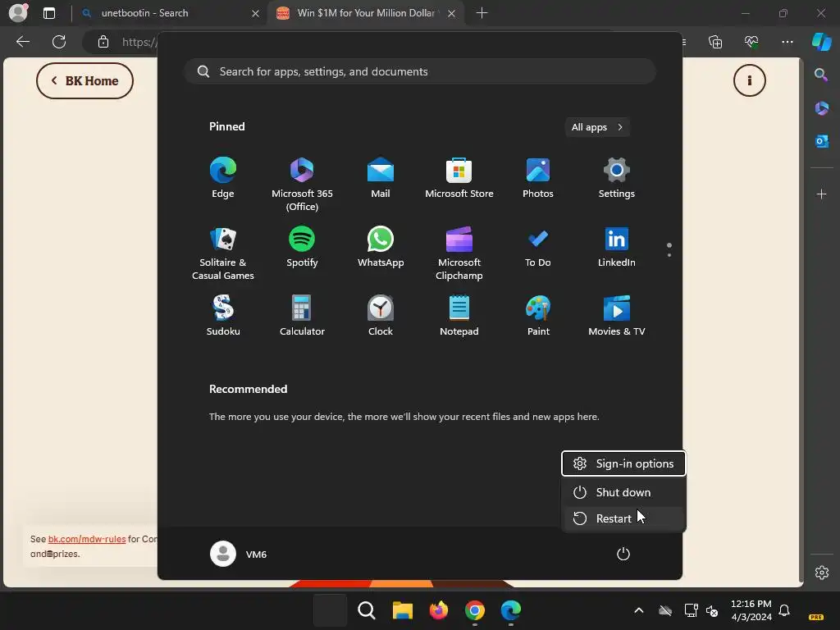Select Sign-in options from power menu
This screenshot has width=840, height=630.
tap(623, 463)
